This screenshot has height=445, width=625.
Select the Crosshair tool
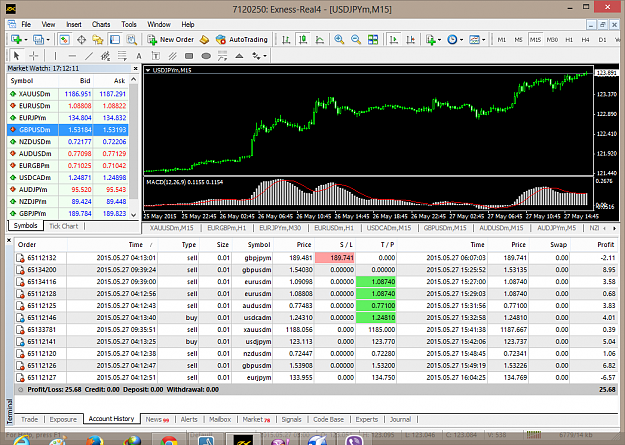[x=33, y=56]
